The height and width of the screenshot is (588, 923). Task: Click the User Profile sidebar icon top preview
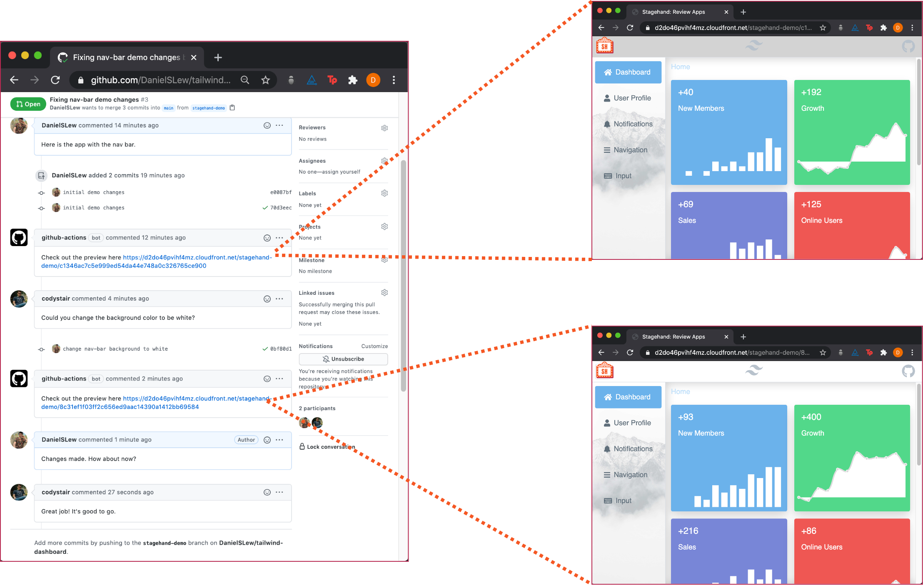(607, 98)
